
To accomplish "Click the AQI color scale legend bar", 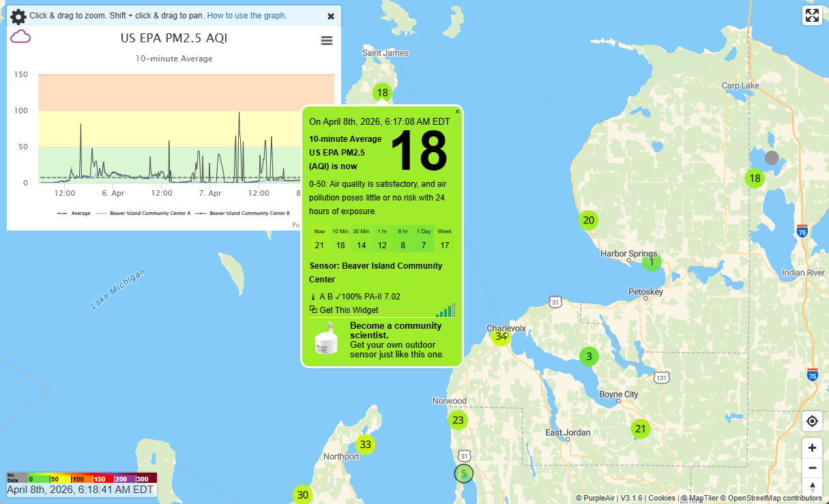I will coord(81,478).
